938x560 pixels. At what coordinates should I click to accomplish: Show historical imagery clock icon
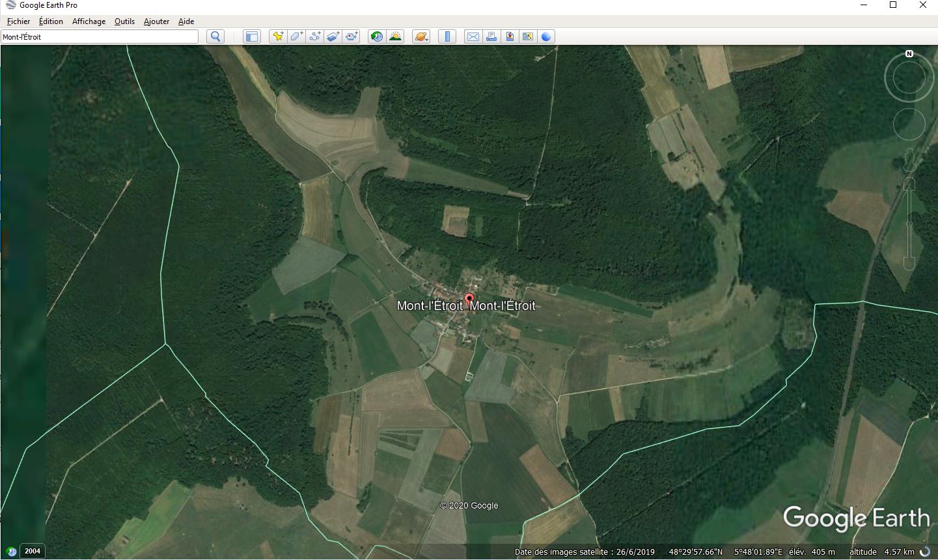(377, 36)
